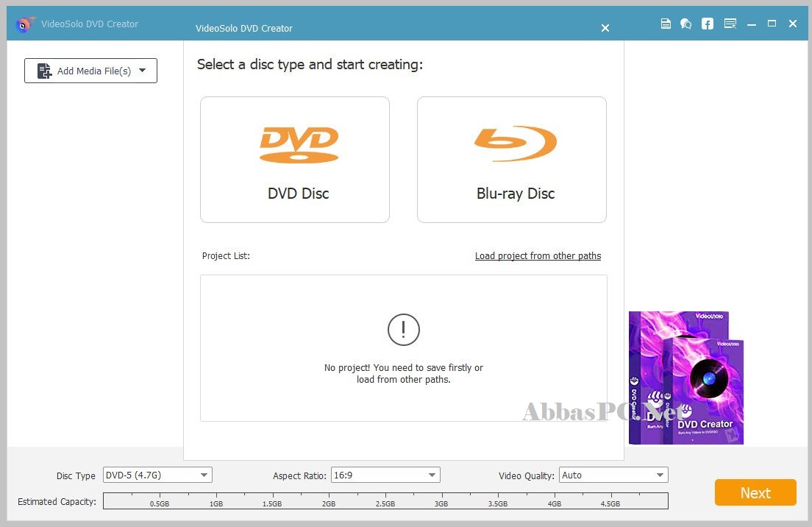Click the add file icon on Add Media button
Viewport: 812px width, 527px height.
(x=45, y=71)
